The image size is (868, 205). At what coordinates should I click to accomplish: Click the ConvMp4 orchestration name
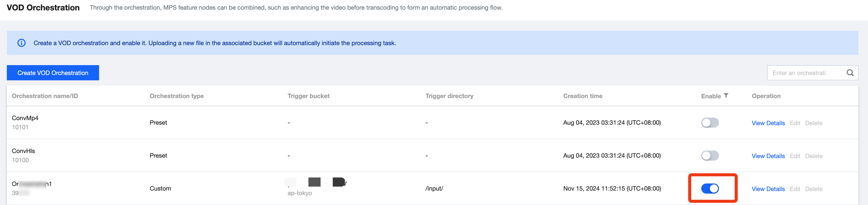pos(25,118)
